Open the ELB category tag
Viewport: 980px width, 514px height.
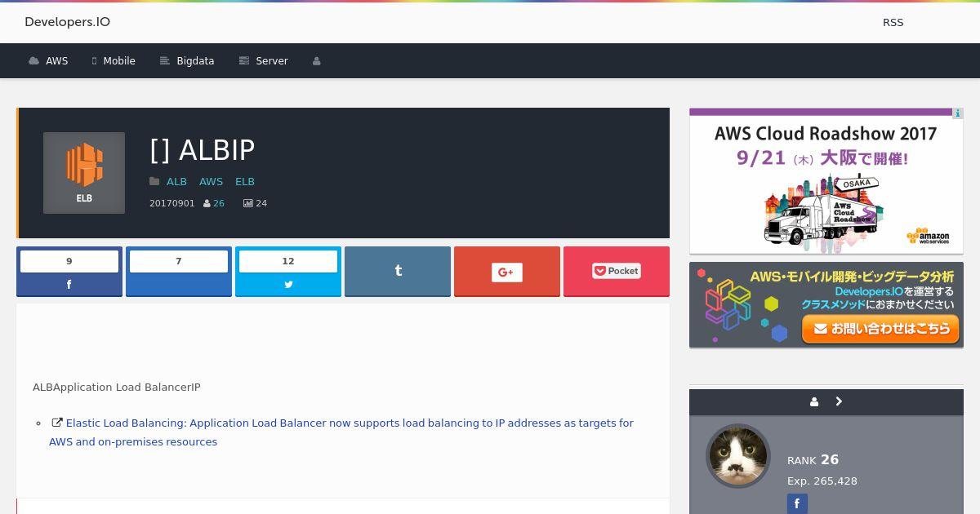point(245,182)
